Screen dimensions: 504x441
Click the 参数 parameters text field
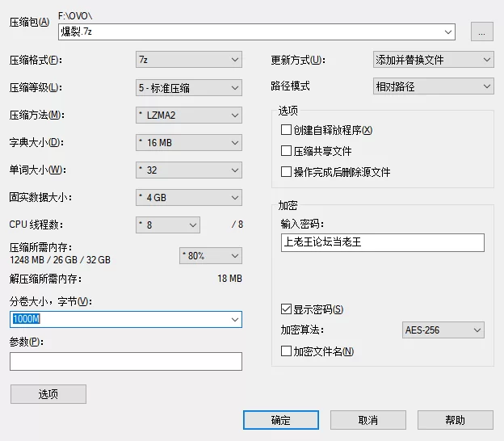[126, 361]
